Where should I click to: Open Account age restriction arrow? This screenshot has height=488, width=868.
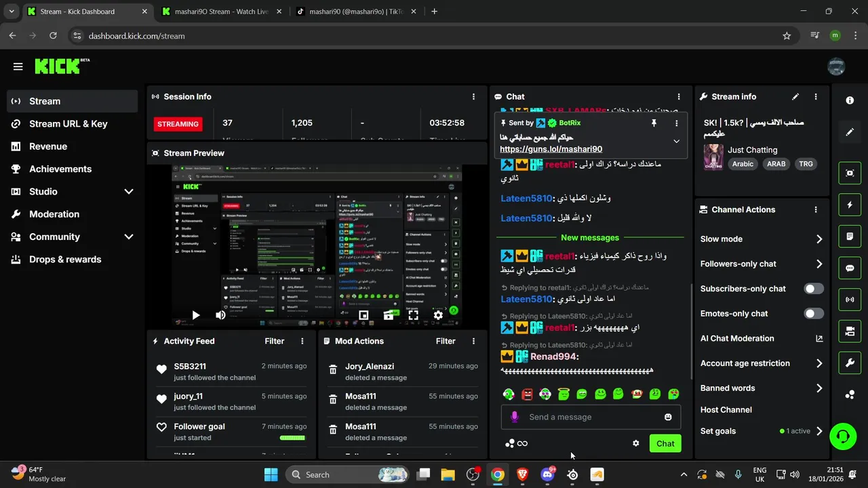coord(819,363)
